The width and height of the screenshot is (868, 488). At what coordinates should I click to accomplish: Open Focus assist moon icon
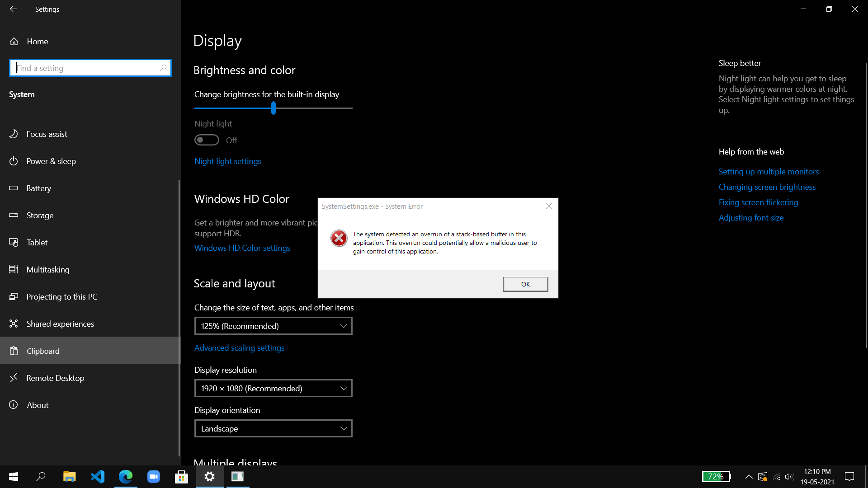pos(14,134)
